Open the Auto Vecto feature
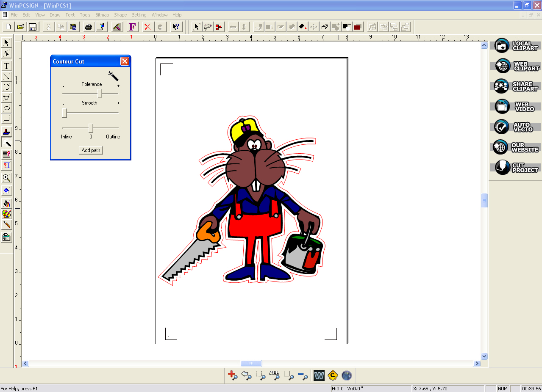Image resolution: width=542 pixels, height=392 pixels. (516, 127)
